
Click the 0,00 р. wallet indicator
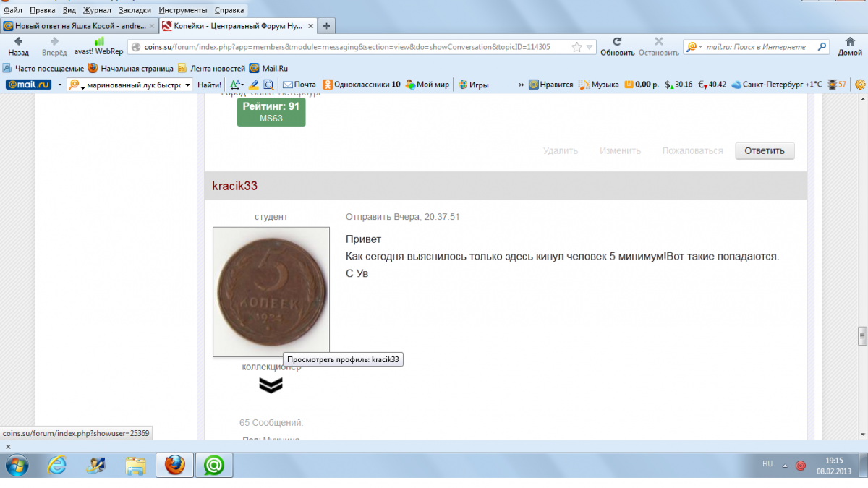pos(642,85)
